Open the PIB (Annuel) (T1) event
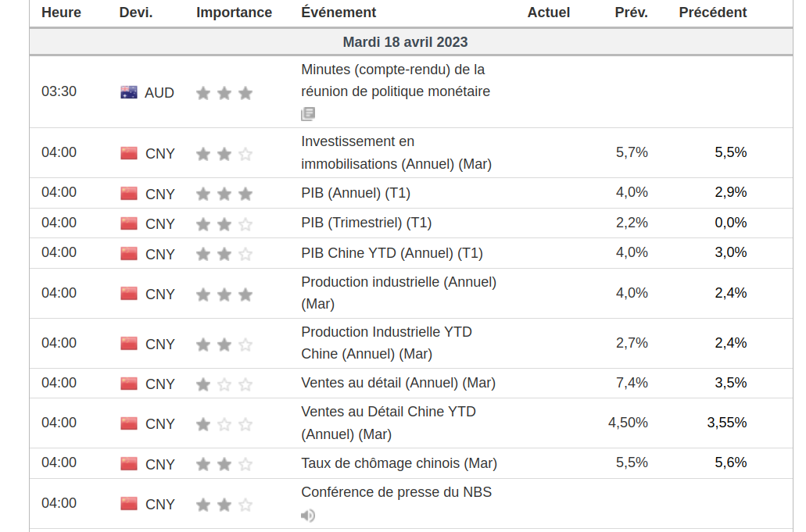The image size is (806, 532). (x=356, y=193)
